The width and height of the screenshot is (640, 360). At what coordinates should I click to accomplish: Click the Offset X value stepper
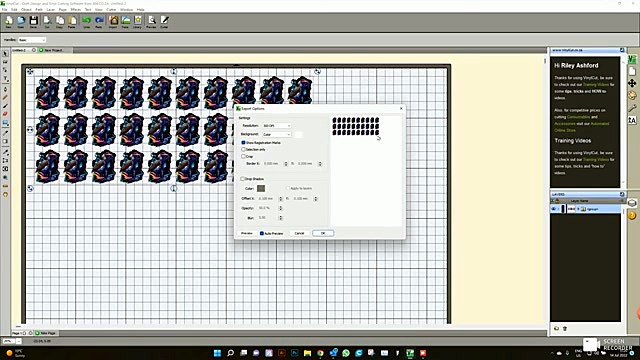[x=280, y=199]
